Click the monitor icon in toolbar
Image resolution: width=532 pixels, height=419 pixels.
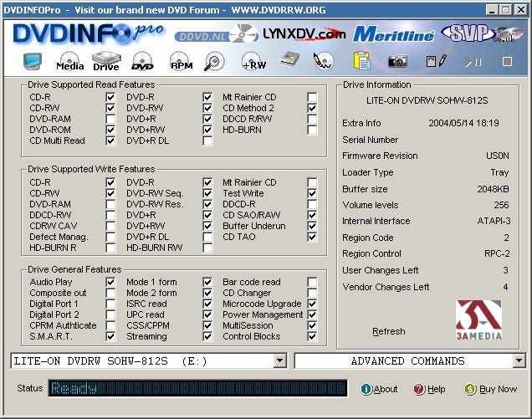[33, 61]
